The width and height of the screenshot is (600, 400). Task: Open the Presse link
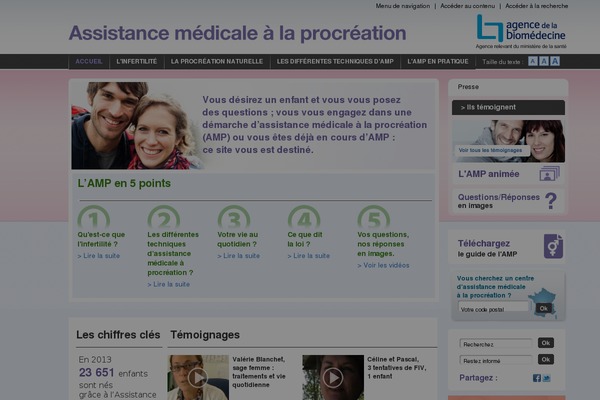pyautogui.click(x=468, y=87)
